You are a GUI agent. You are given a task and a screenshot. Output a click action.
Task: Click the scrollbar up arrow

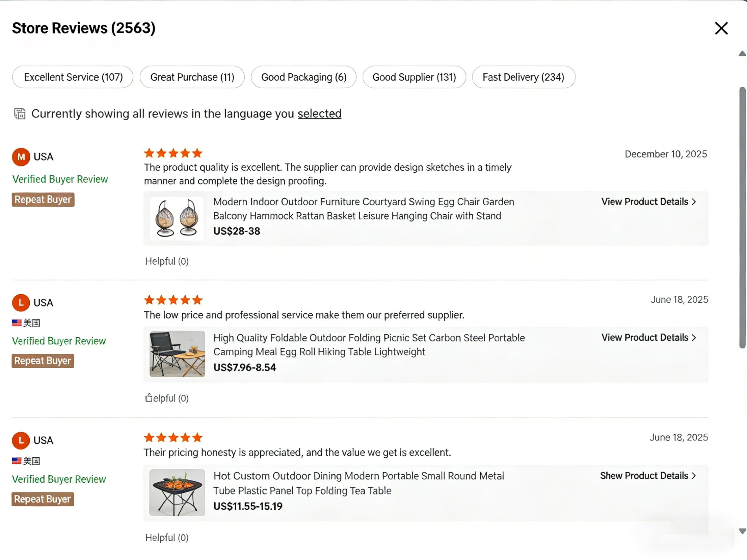point(742,54)
